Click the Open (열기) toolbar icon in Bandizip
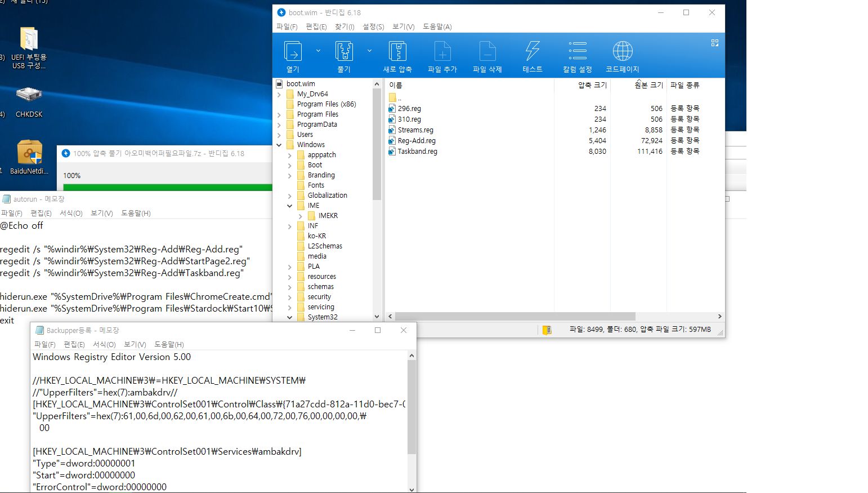 293,51
